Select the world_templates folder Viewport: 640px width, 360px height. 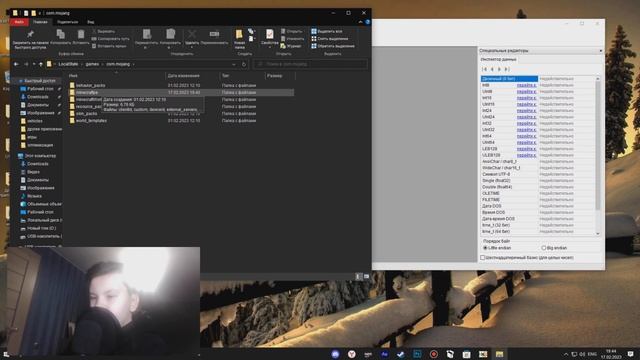(x=91, y=121)
